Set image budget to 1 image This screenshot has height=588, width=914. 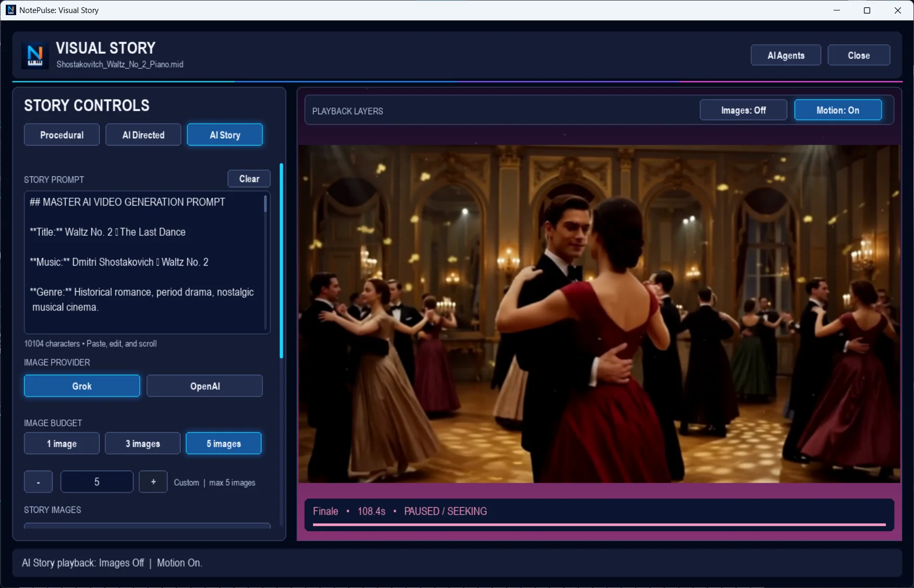tap(62, 443)
